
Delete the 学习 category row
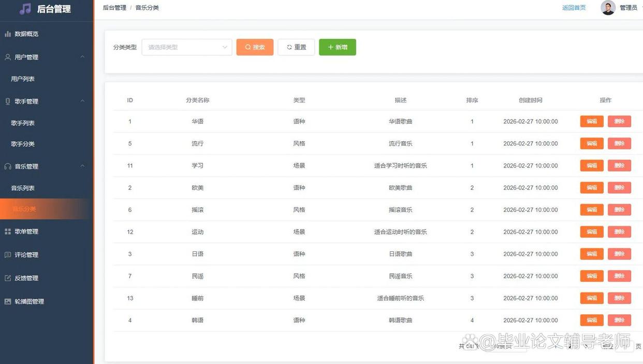(x=619, y=165)
